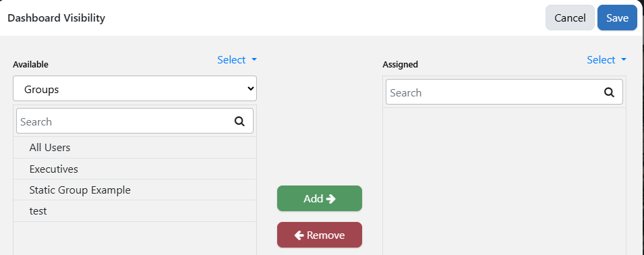This screenshot has height=255, width=644.
Task: Save dashboard visibility settings
Action: tap(617, 18)
